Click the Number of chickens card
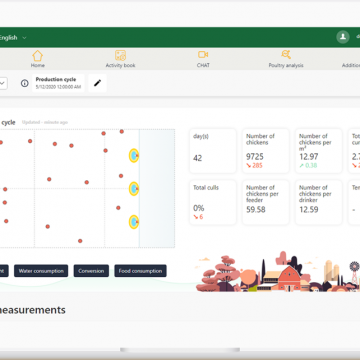Viewport: 360px width, 360px height. (266, 151)
